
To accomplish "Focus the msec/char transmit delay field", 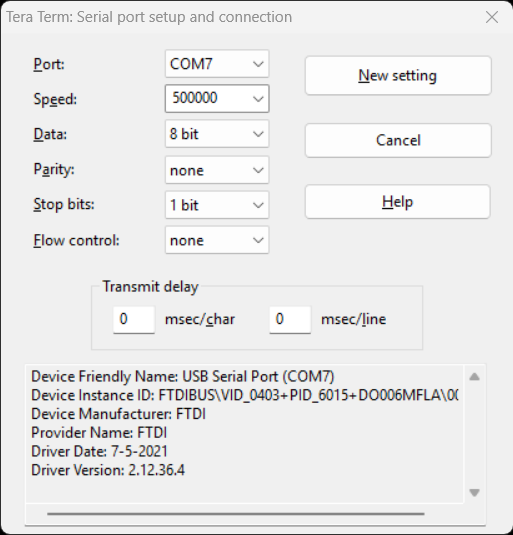I will (x=134, y=319).
